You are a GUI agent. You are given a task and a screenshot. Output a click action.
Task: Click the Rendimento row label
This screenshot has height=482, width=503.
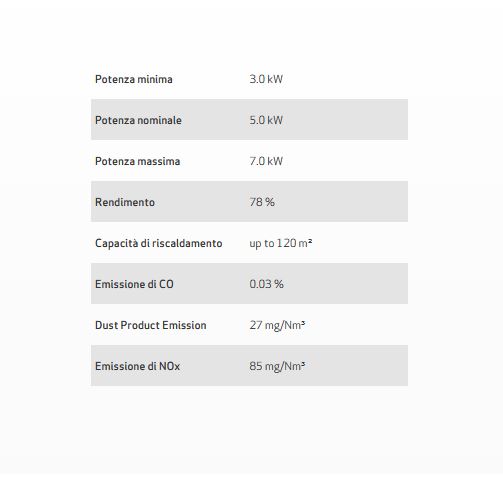pyautogui.click(x=125, y=202)
